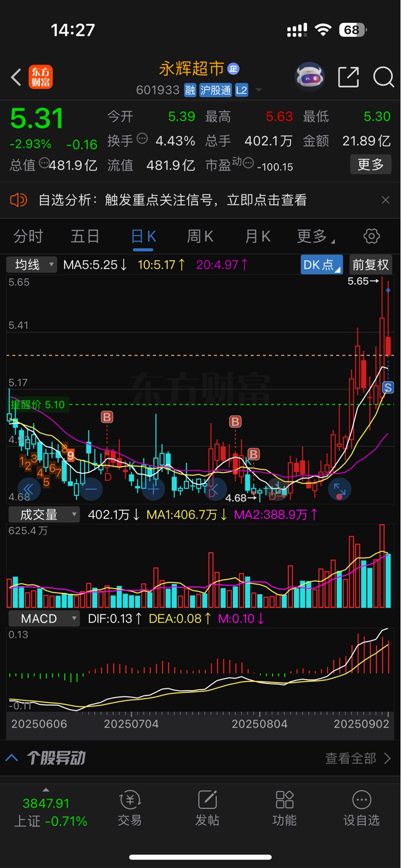Tap the MA2:388.9万 volume value
The height and width of the screenshot is (868, 401).
276,515
